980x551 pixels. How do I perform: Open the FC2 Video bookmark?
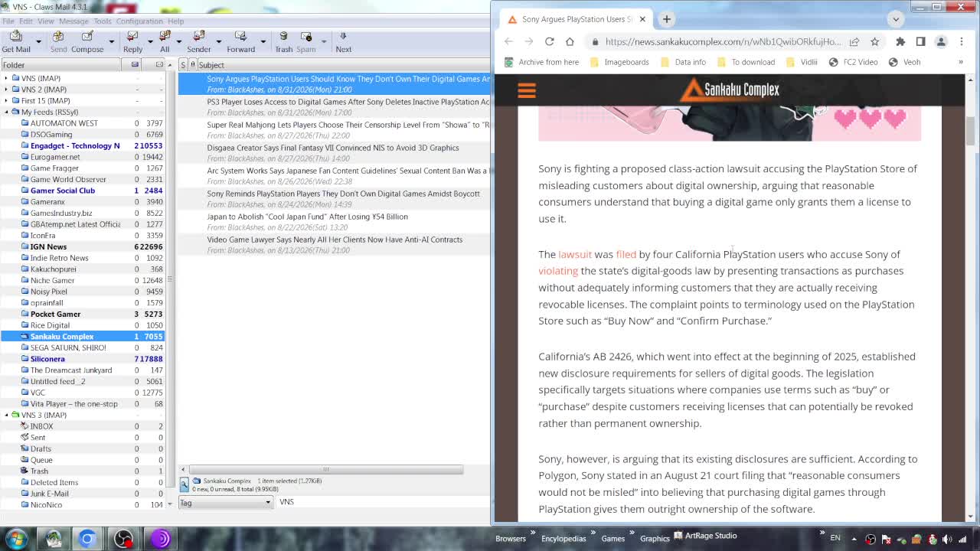coord(853,62)
